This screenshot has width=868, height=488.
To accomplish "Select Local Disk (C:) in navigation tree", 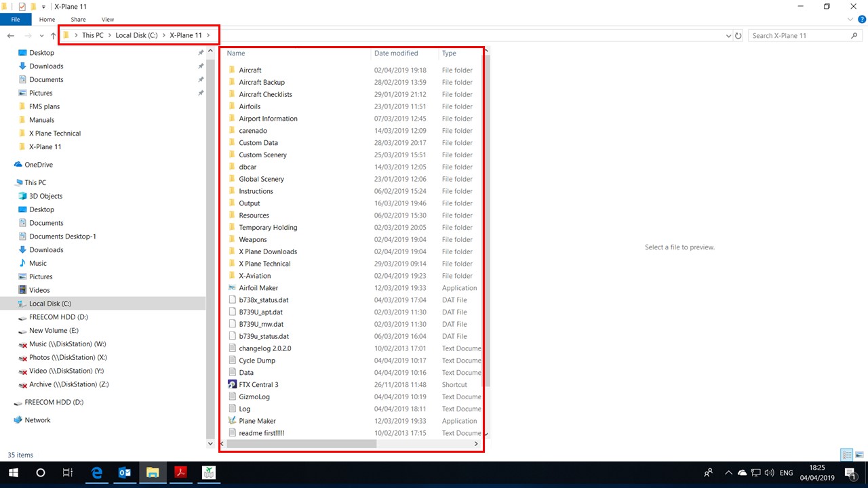I will (103, 304).
